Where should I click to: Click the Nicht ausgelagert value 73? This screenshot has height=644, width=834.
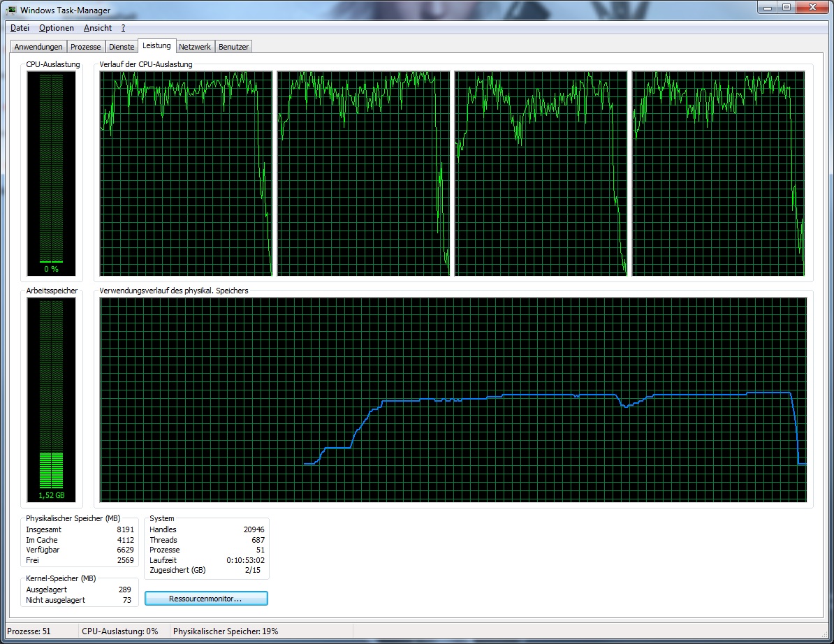pos(126,600)
